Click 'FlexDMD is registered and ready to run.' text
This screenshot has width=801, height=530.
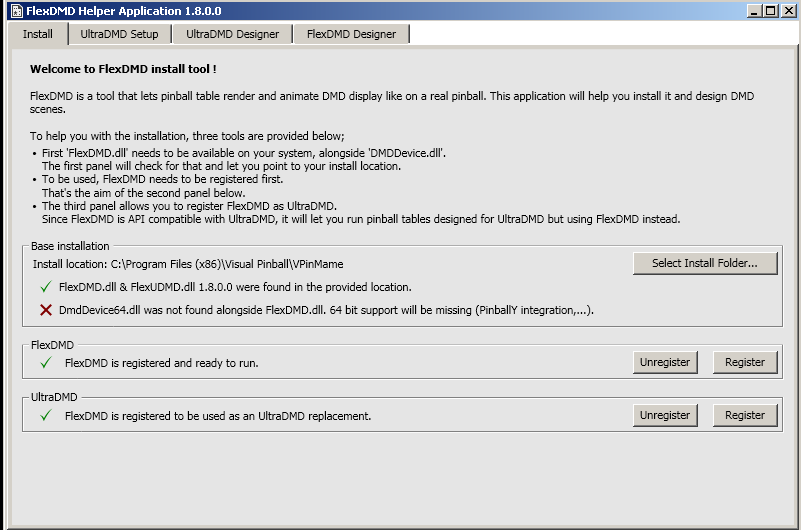(161, 363)
